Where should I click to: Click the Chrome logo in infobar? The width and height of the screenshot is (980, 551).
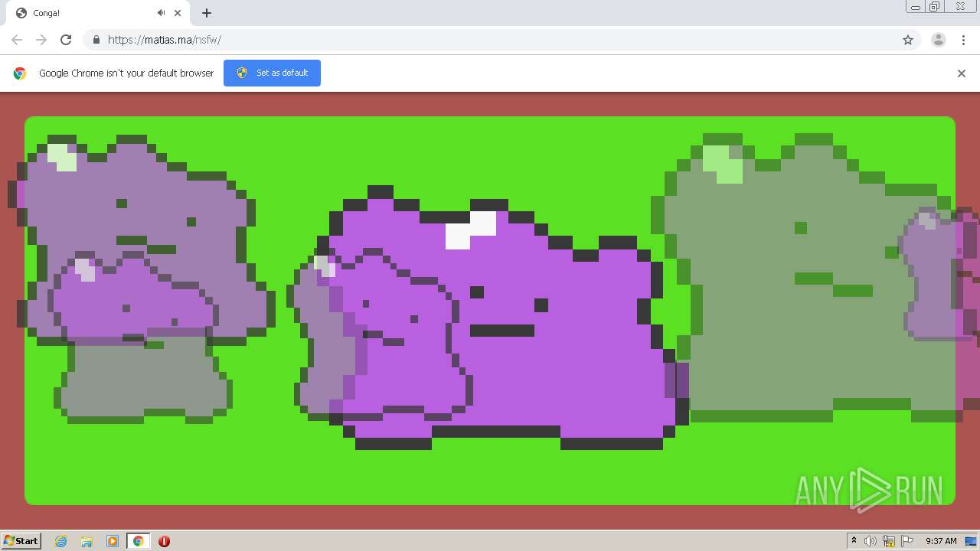click(x=20, y=73)
